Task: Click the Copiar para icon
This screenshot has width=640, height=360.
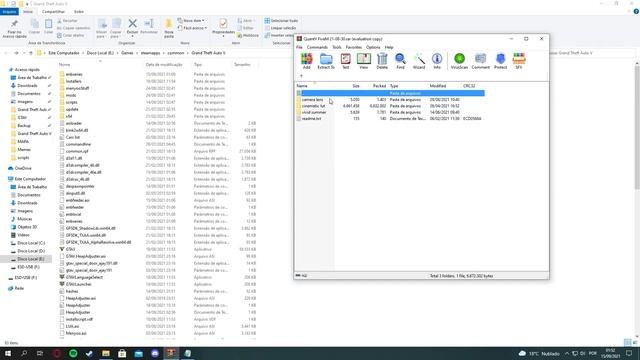Action: pos(116,28)
